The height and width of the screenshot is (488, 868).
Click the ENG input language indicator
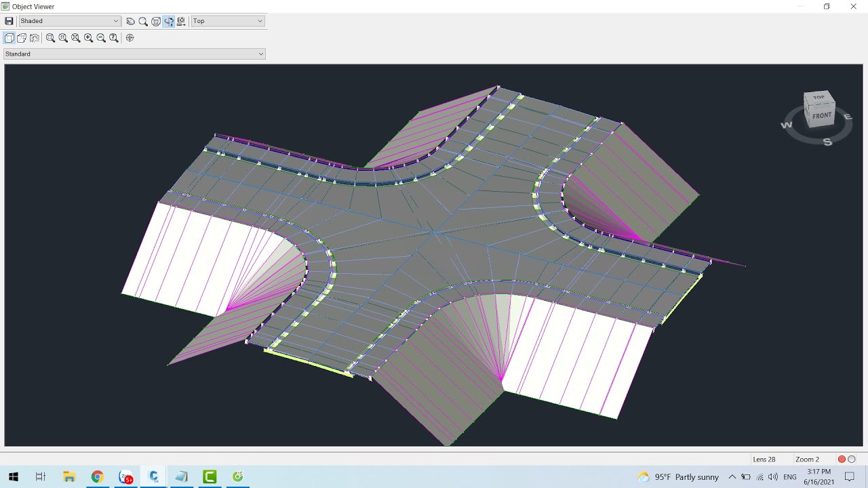(x=790, y=476)
